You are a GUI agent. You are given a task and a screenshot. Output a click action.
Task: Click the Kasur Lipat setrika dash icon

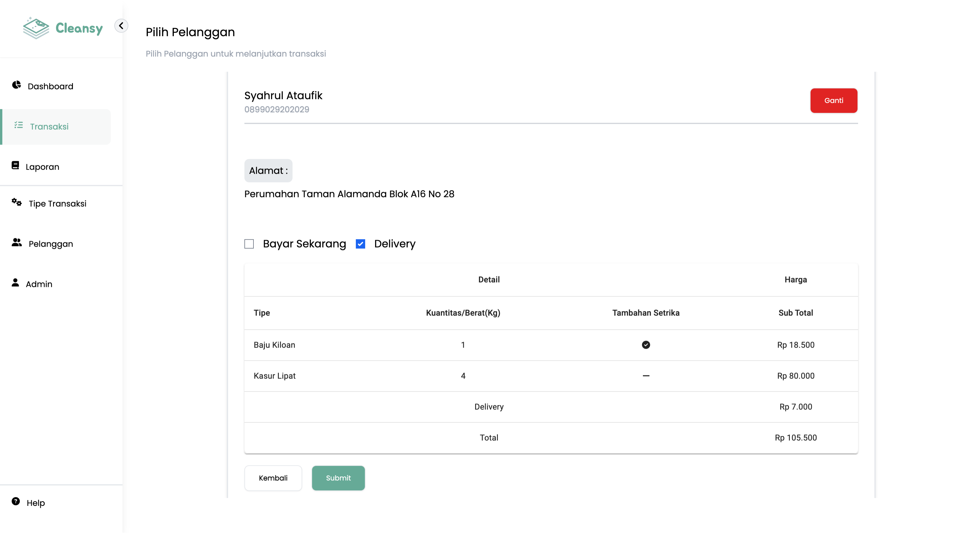tap(646, 376)
